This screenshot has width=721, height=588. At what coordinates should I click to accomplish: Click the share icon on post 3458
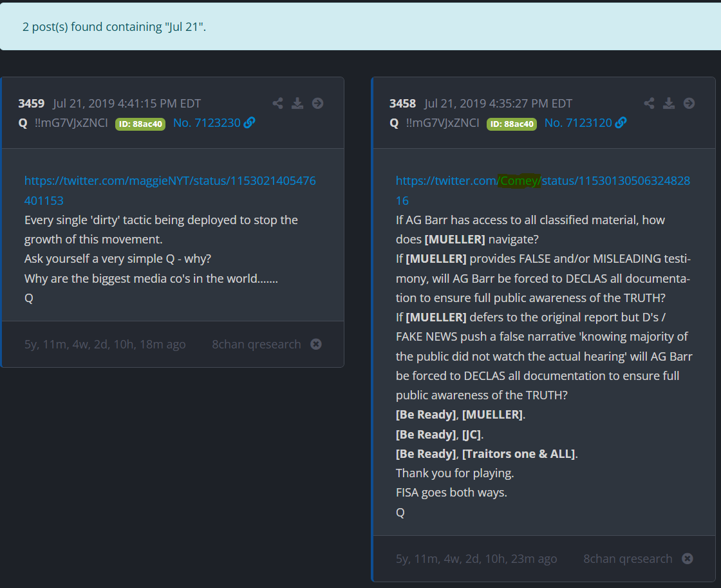(x=649, y=104)
